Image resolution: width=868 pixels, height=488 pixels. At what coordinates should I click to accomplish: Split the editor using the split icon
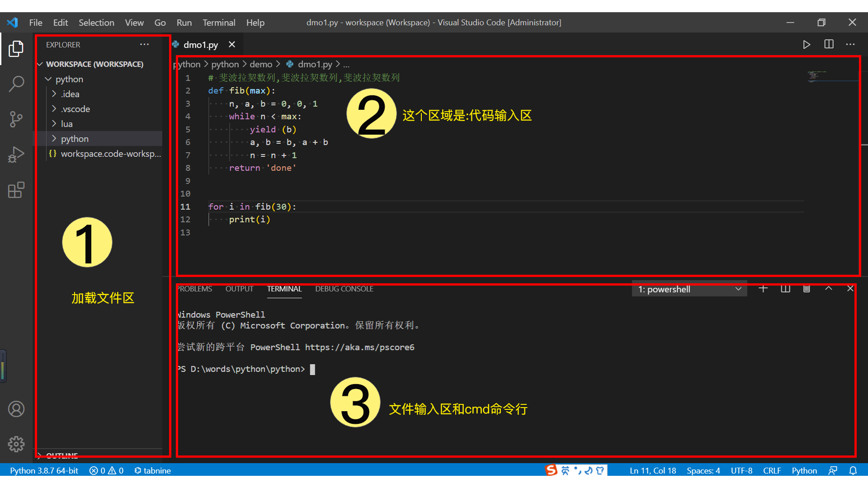(828, 44)
